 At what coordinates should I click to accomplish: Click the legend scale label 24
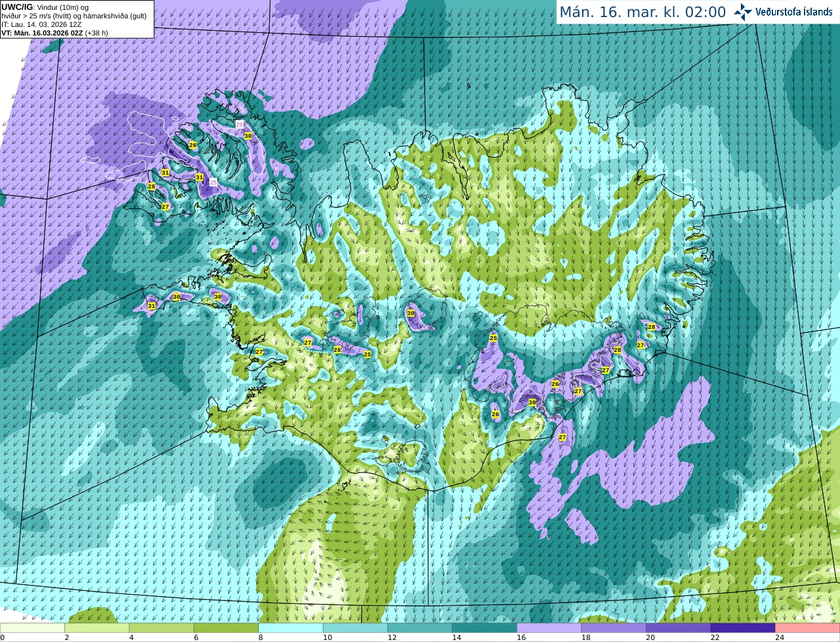(x=780, y=637)
